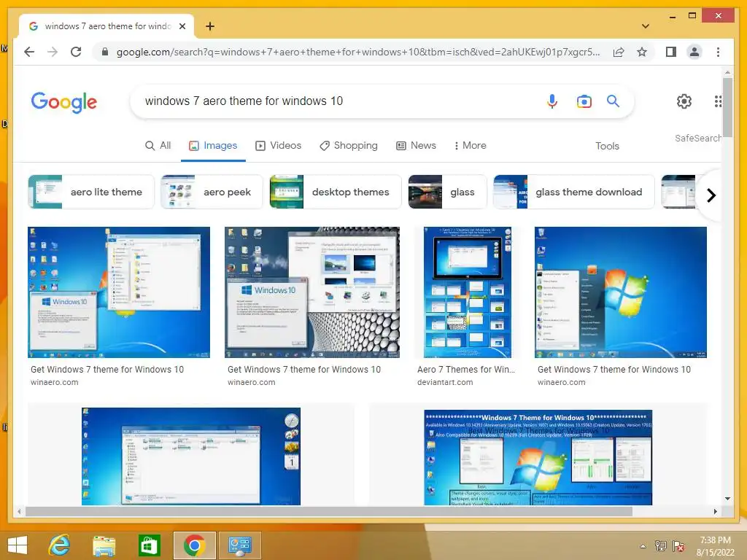Click the vertical scrollbar thumb

727,108
